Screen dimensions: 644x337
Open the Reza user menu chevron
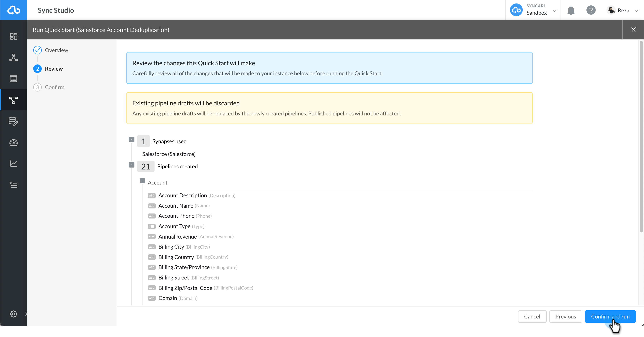pos(636,10)
